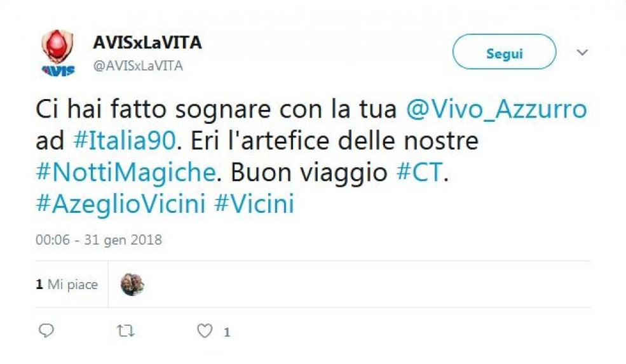Click the like count next to the heart
This screenshot has height=364, width=626.
pyautogui.click(x=227, y=332)
